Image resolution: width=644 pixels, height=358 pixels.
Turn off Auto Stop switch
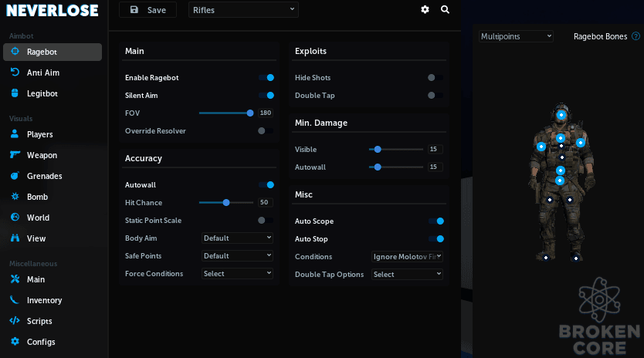[436, 238]
